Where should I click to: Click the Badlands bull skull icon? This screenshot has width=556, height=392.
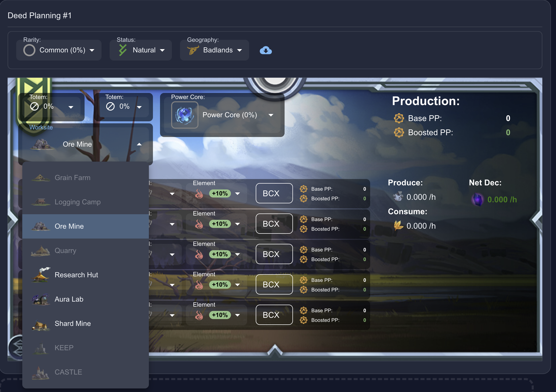click(x=193, y=50)
